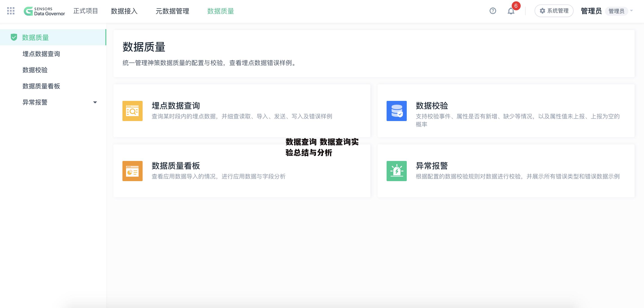Open the 管理员 account dropdown arrow
Viewport: 644px width, 308px height.
point(631,11)
